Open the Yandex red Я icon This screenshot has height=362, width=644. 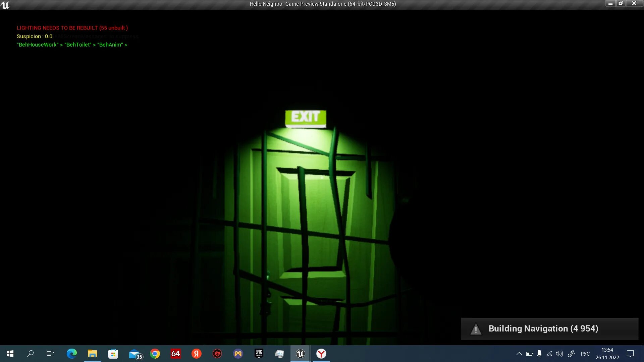tap(197, 354)
